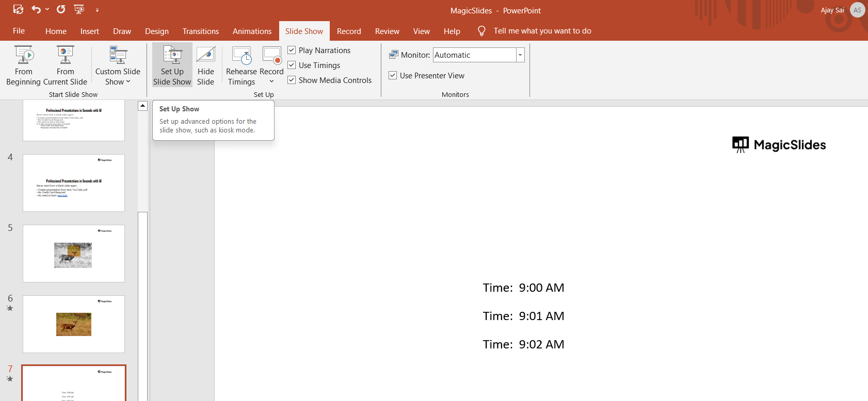This screenshot has height=401, width=868.
Task: Open Set Up Slide Show options
Action: pyautogui.click(x=172, y=65)
